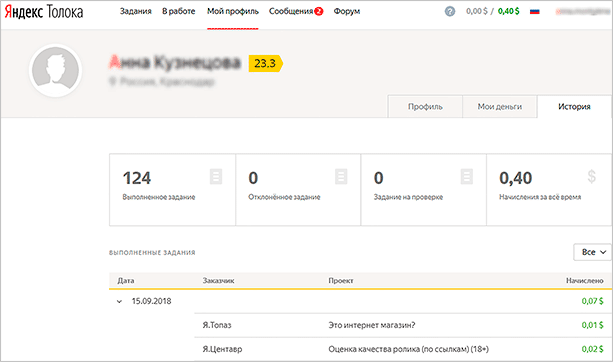
Task: Go to the Задания menu item
Action: click(x=135, y=11)
